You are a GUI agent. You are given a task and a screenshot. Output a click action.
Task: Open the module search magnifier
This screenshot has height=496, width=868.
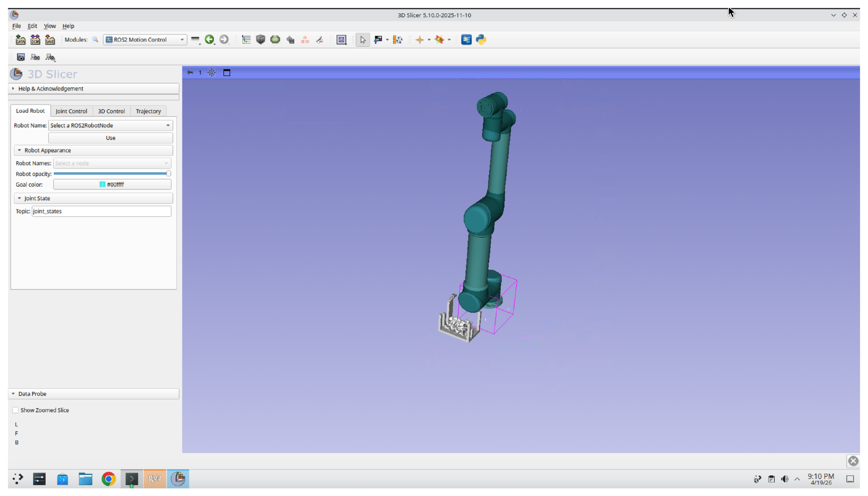[x=95, y=39]
